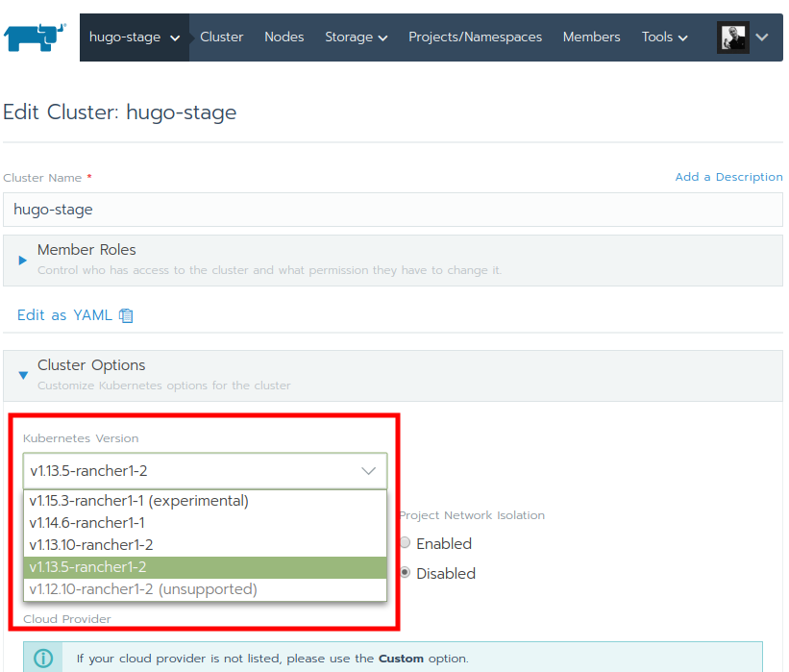Go to the Projects/Namespaces tab
Image resolution: width=789 pixels, height=672 pixels.
(475, 37)
